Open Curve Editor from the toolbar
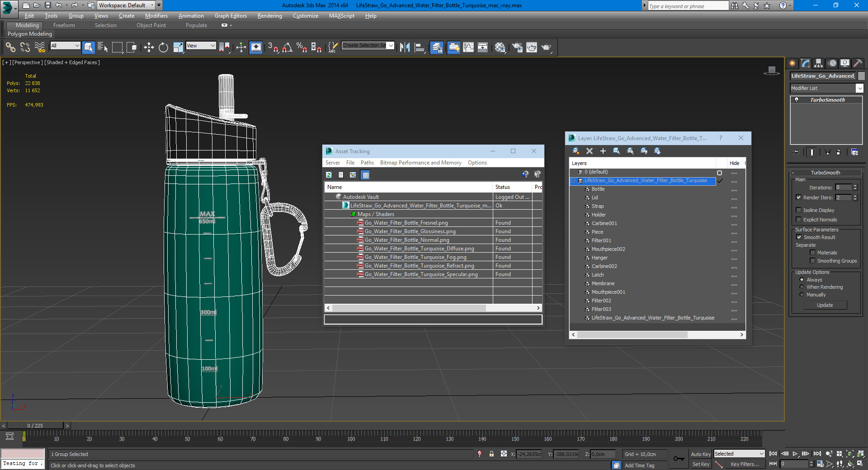 468,47
